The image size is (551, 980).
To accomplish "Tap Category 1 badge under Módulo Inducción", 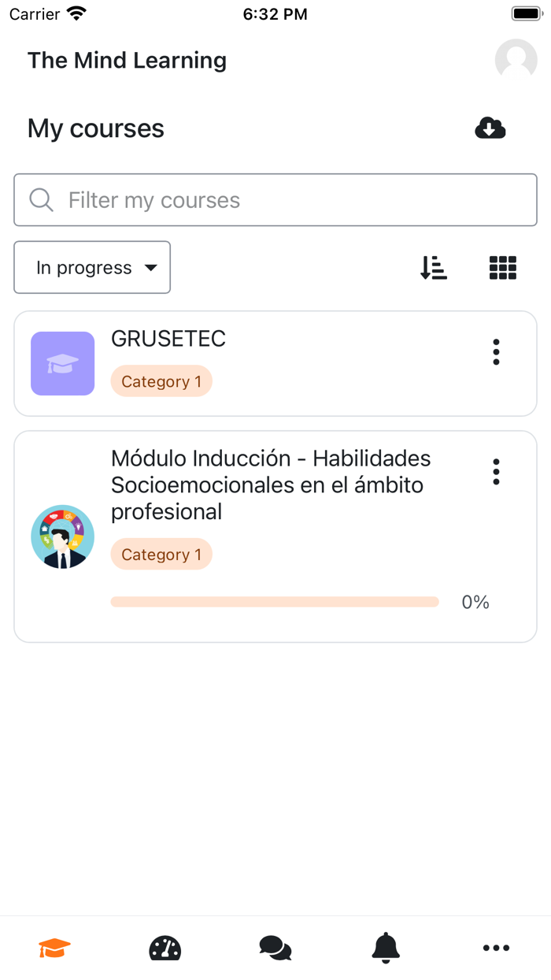I will (161, 555).
